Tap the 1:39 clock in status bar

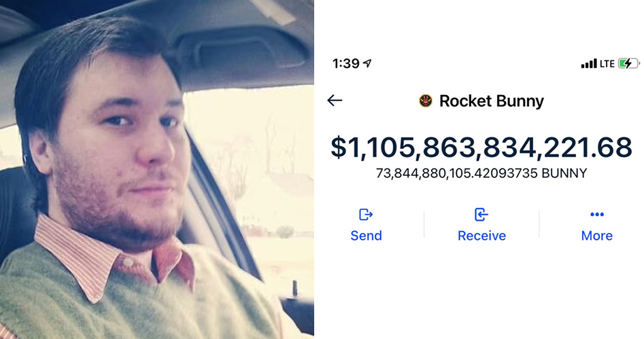pyautogui.click(x=346, y=64)
